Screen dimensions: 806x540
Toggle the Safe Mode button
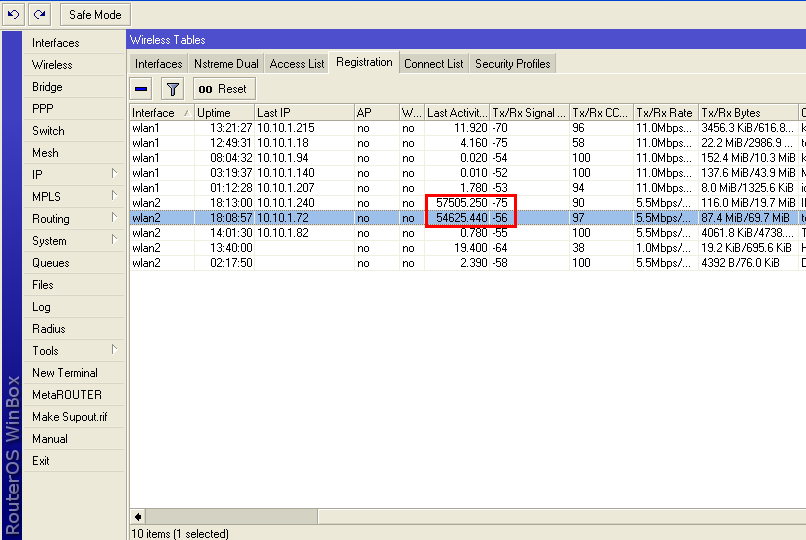pos(95,15)
